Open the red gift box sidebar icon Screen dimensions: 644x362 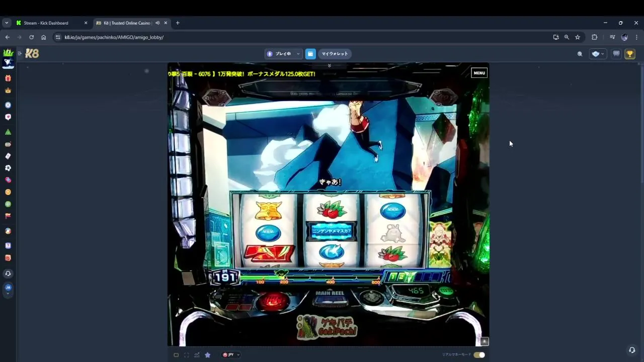(x=8, y=78)
